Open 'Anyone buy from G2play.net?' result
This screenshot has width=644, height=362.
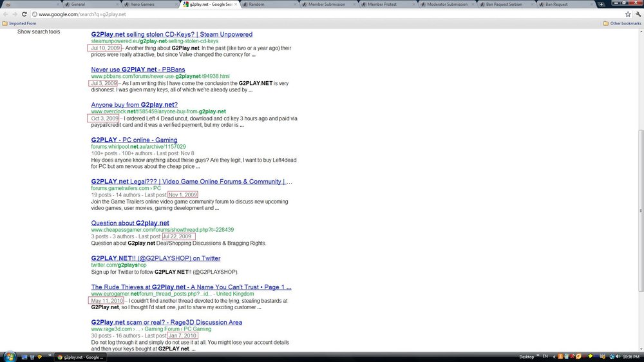135,105
